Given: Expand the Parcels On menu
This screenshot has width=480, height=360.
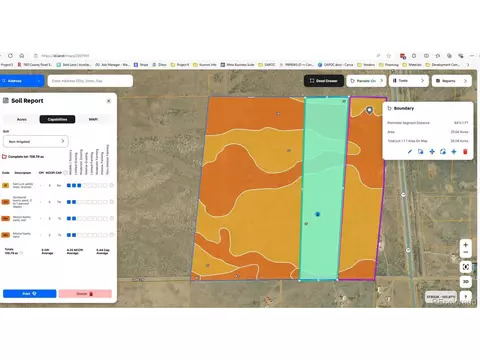Looking at the screenshot, I should 366,81.
